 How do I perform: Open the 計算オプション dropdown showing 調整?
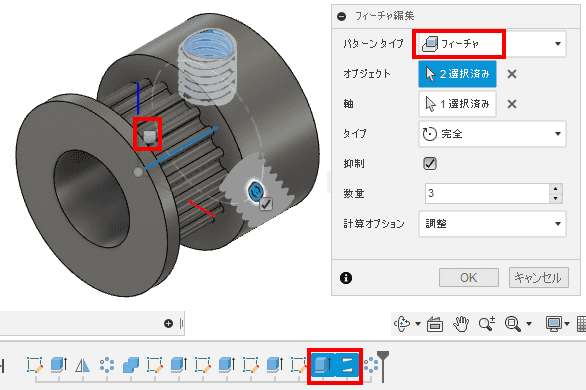[x=492, y=224]
